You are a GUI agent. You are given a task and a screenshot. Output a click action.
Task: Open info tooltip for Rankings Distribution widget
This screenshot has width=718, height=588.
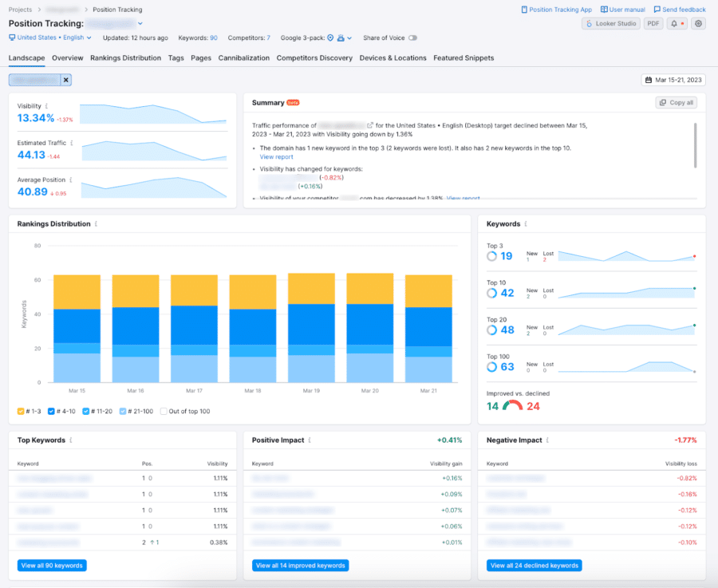[x=96, y=224]
